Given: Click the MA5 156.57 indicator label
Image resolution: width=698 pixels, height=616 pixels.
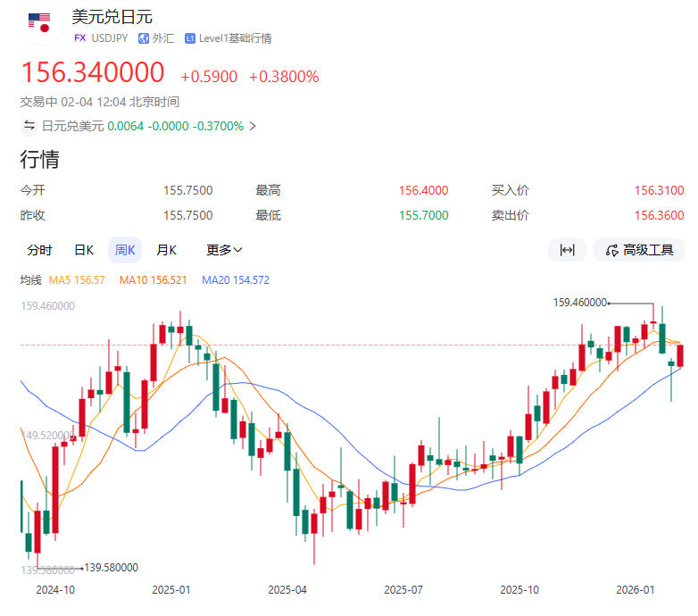Looking at the screenshot, I should [x=77, y=280].
